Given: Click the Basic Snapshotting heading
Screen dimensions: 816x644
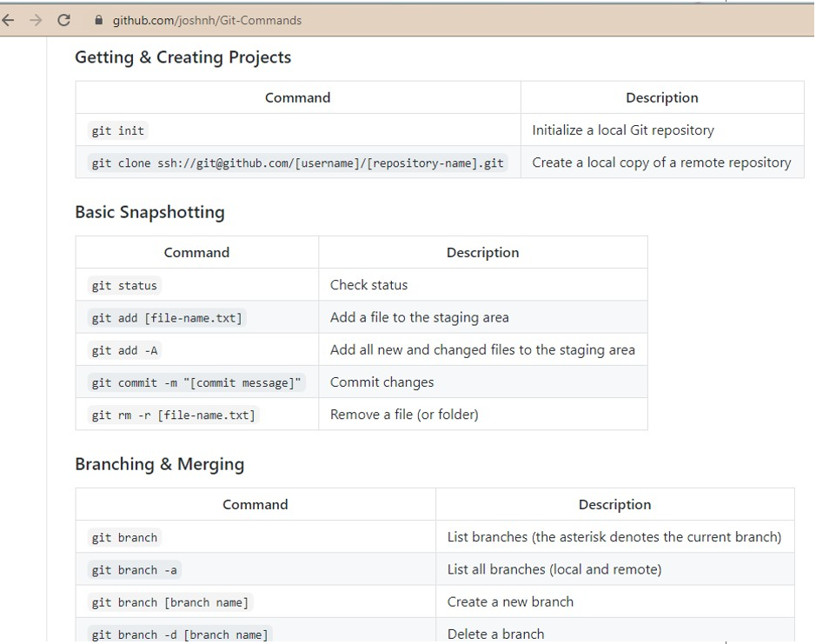Looking at the screenshot, I should [149, 212].
